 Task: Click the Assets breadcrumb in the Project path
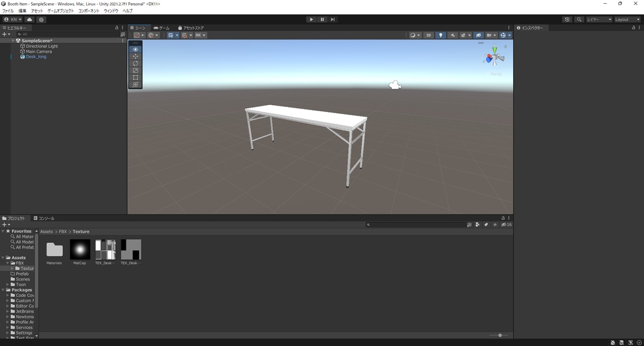click(x=47, y=232)
